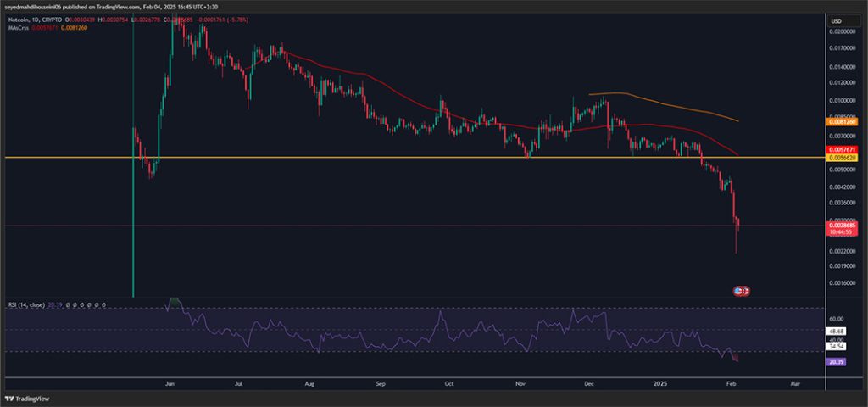Click the 2025 marker on the time axis

661,383
